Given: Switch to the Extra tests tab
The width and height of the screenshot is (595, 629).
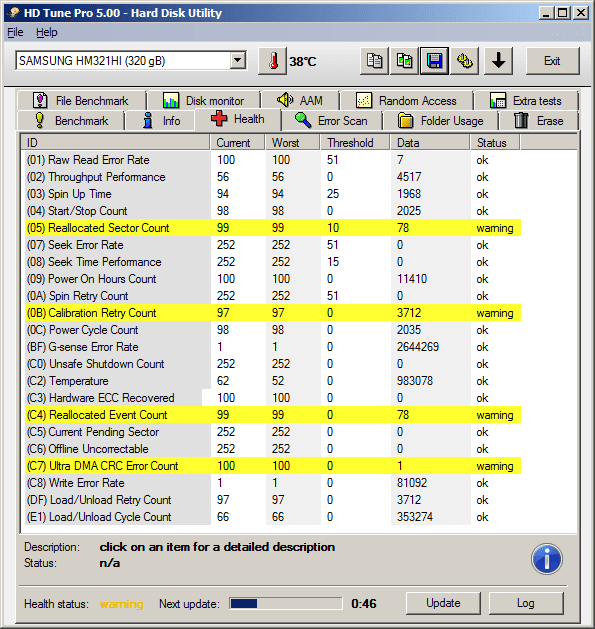Looking at the screenshot, I should tap(526, 100).
